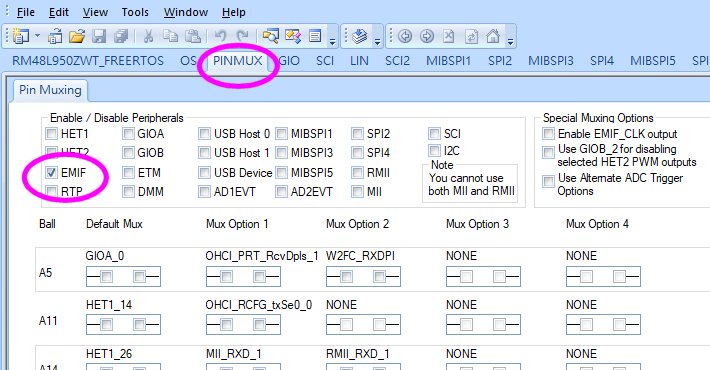Open overflow arrow after the Home icon
Screen dimensions: 710x370
(x=510, y=42)
